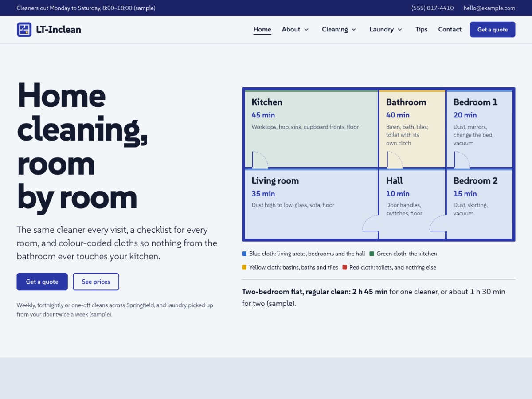Click the Kitchen's 45 min duration
Screen dimensions: 532x399
click(x=263, y=115)
